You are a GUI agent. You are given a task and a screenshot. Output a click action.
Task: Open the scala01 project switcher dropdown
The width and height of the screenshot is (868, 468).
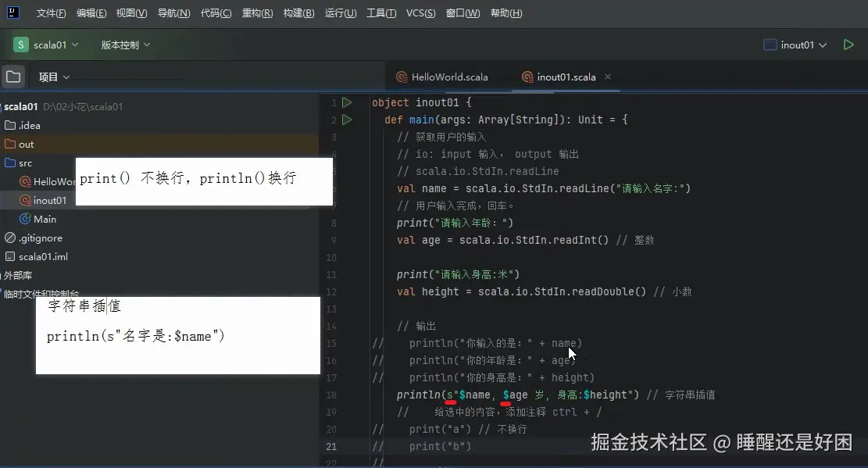47,45
